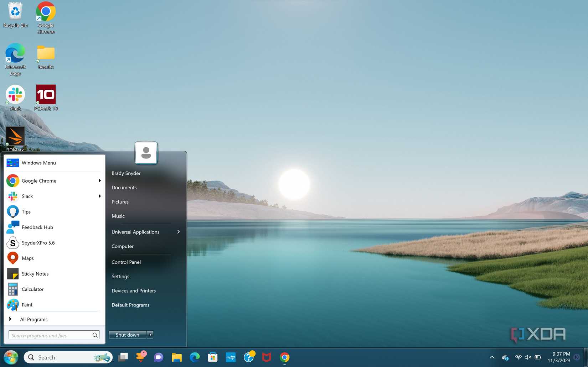Open the Shut down options arrow

click(150, 335)
